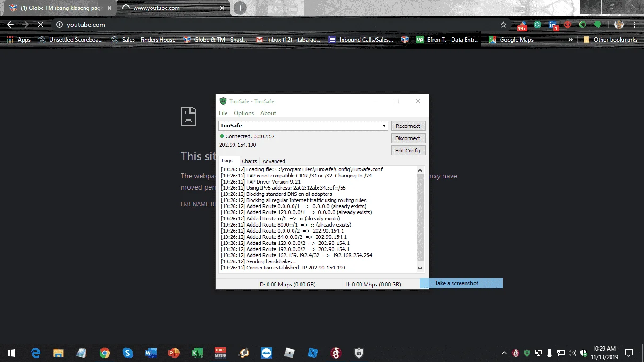
Task: Open the LinkedIn extension icon
Action: [x=553, y=25]
